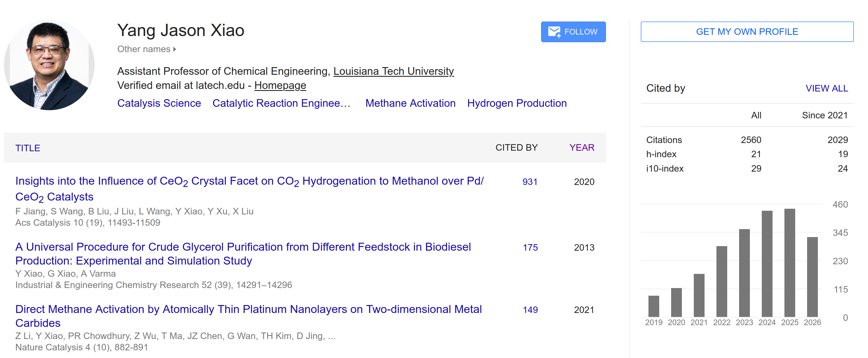The height and width of the screenshot is (358, 868).
Task: Click Yang Jason Xiao's profile photo
Action: (49, 65)
